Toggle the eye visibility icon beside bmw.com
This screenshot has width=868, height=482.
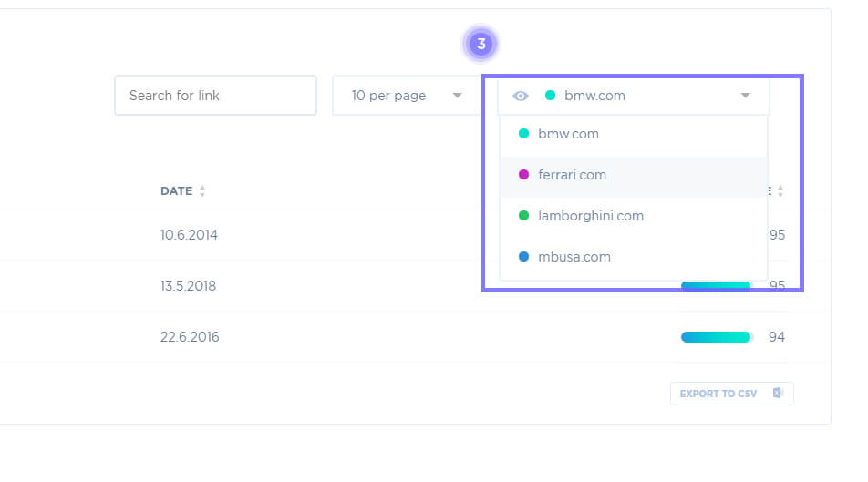click(x=521, y=96)
